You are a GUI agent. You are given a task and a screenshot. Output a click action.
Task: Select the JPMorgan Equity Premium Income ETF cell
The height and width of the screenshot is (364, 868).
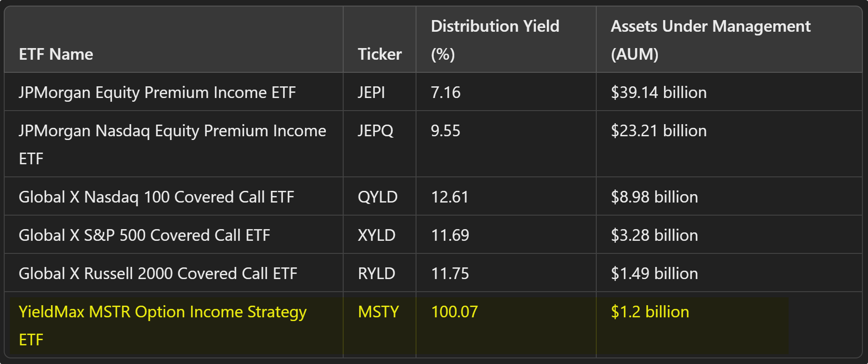coord(157,92)
